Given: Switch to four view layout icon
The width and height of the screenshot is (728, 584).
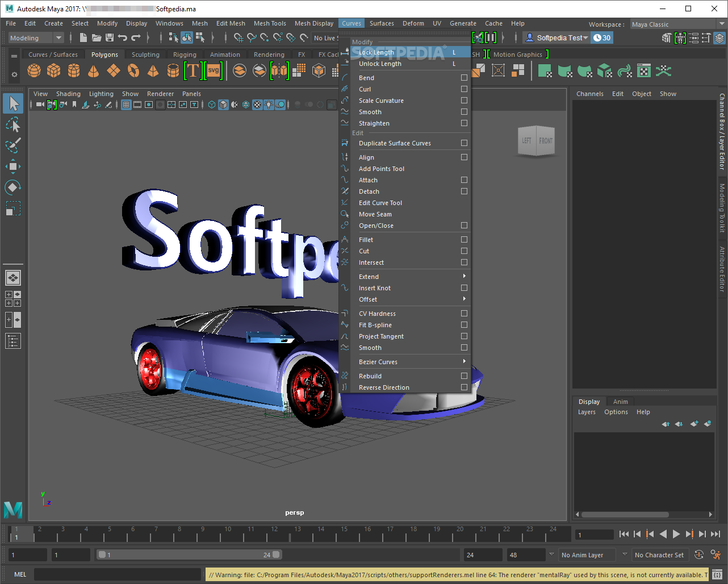Looking at the screenshot, I should tap(13, 299).
